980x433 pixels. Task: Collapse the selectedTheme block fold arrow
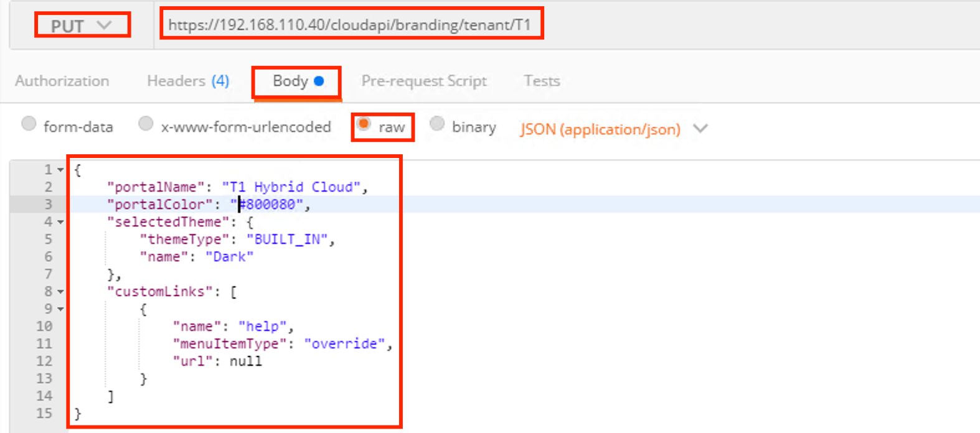click(60, 222)
